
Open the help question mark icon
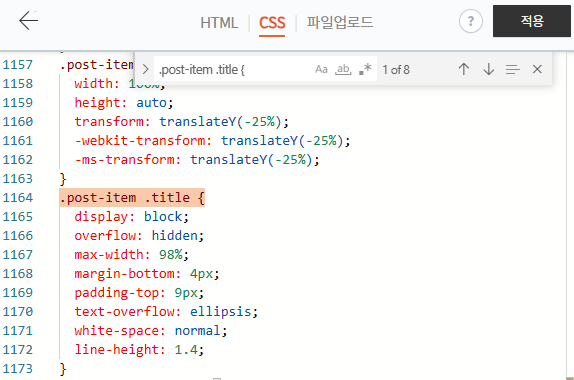(471, 21)
